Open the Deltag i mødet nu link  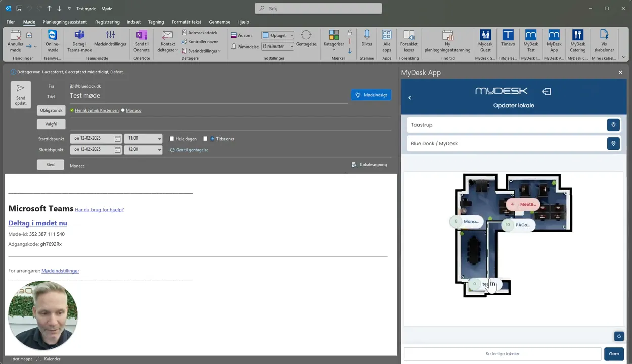pos(37,223)
